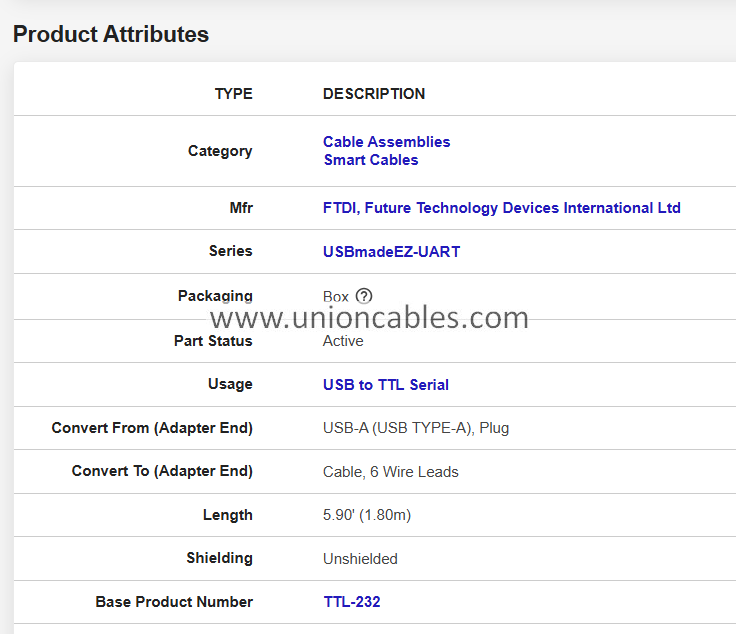Open the USBmadeEZ-UART series link
Image resolution: width=736 pixels, height=634 pixels.
tap(391, 252)
